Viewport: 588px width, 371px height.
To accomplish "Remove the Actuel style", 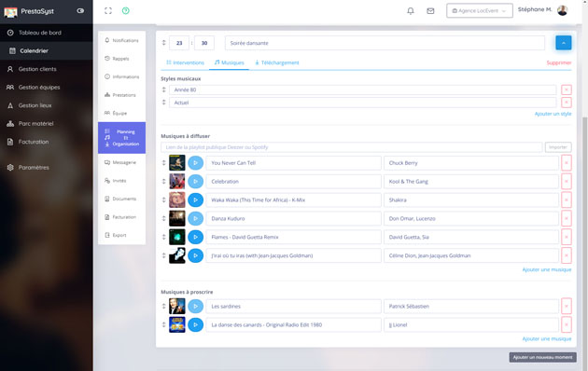I will click(567, 103).
